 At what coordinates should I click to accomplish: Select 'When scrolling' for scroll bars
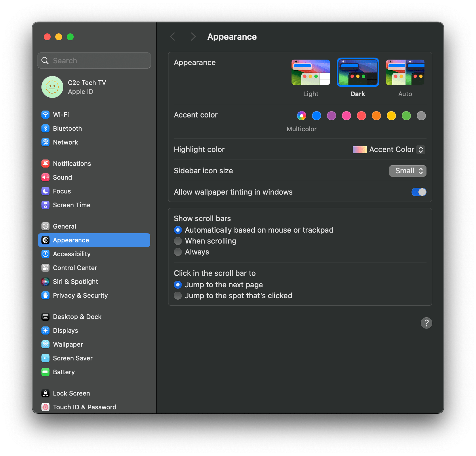click(x=178, y=241)
